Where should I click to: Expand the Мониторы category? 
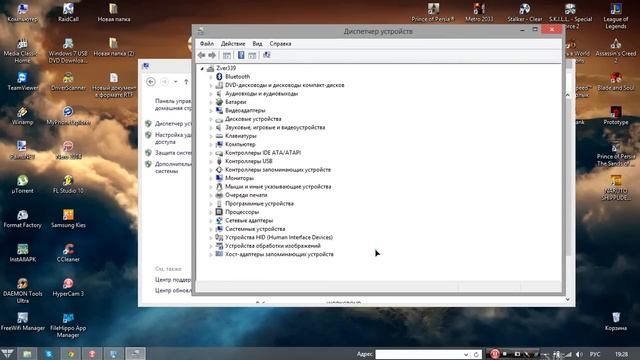[x=211, y=178]
